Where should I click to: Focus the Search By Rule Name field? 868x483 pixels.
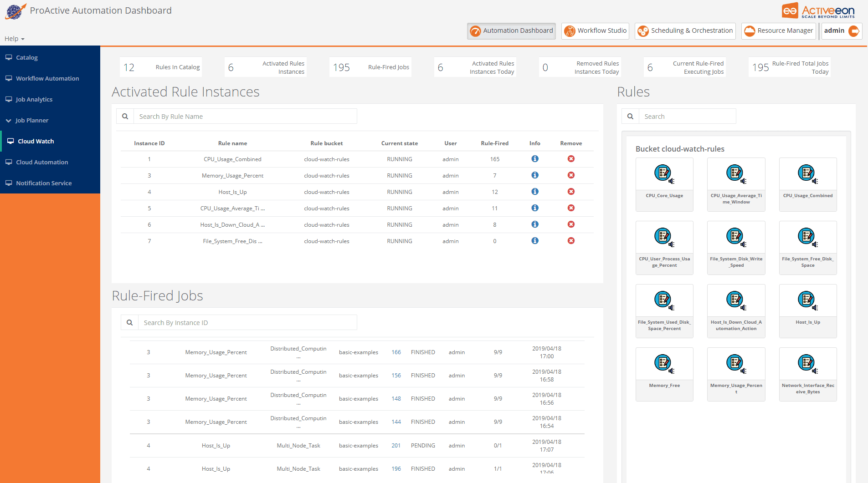[245, 117]
